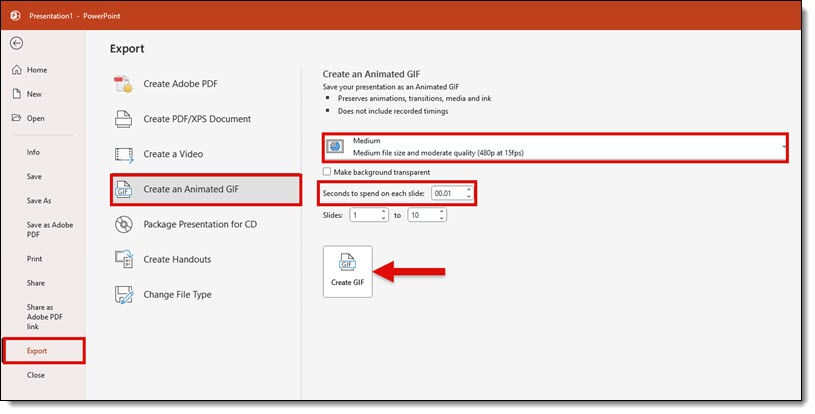This screenshot has width=815, height=414.
Task: Click Save as Adobe PDF in sidebar
Action: click(43, 230)
